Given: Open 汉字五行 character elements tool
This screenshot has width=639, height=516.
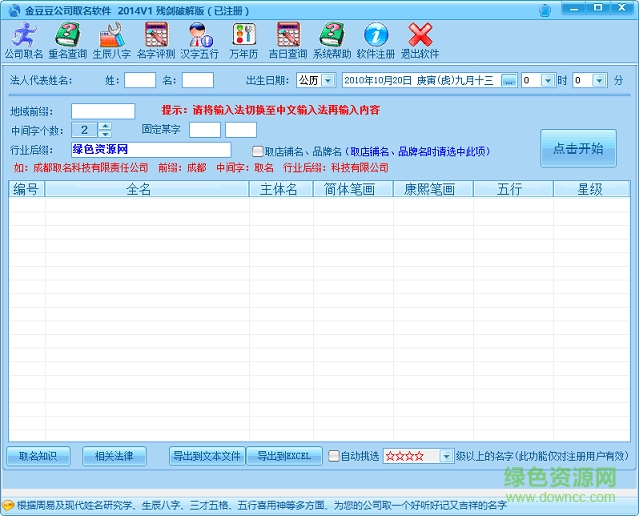Looking at the screenshot, I should [199, 40].
